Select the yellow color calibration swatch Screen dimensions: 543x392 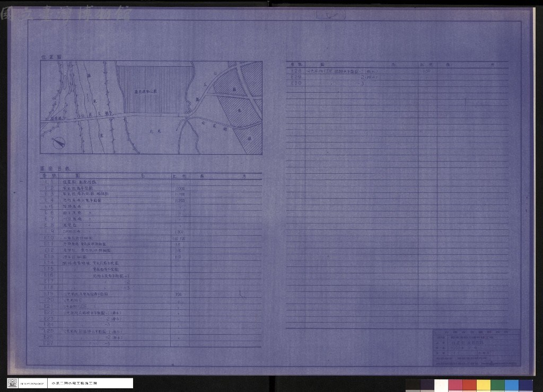(x=484, y=386)
